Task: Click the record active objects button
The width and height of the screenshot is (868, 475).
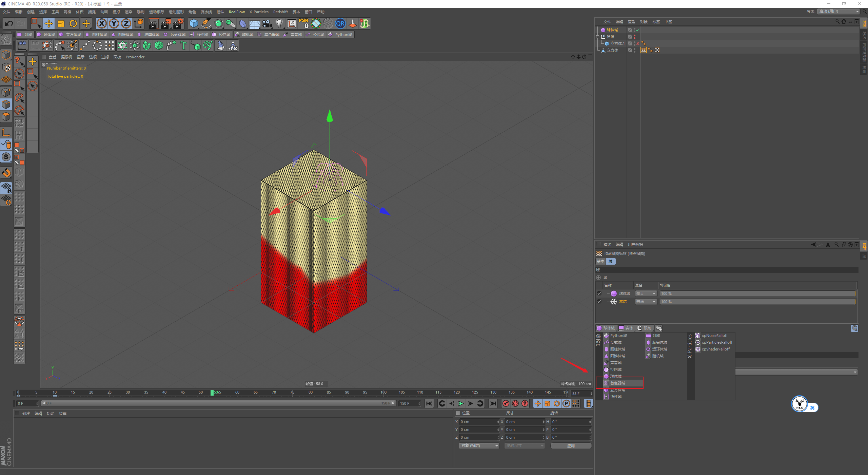Action: 506,403
